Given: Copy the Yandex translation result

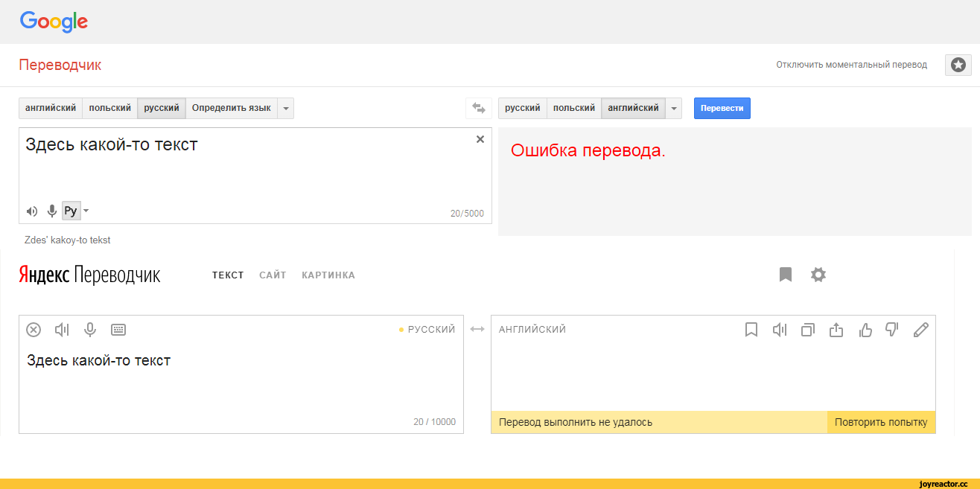Looking at the screenshot, I should 808,330.
